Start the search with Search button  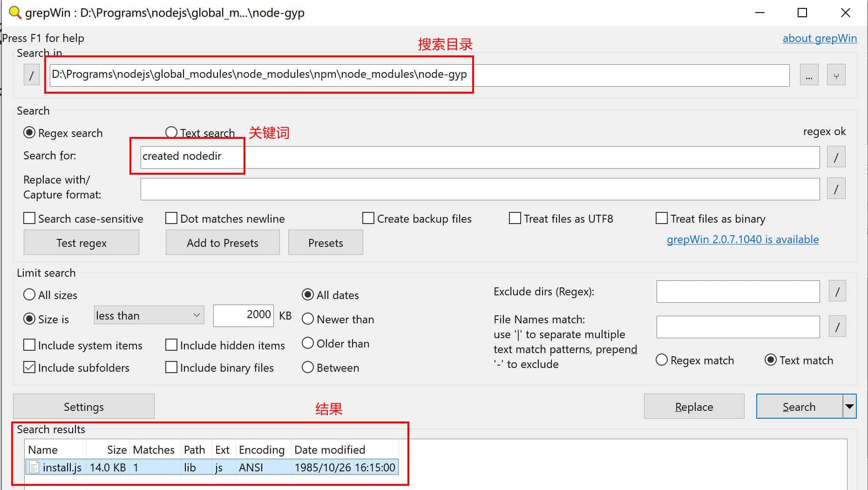click(x=800, y=407)
